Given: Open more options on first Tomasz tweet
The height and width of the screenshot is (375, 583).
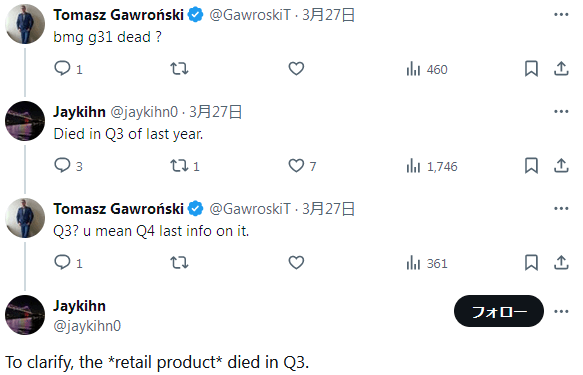Looking at the screenshot, I should coord(561,14).
